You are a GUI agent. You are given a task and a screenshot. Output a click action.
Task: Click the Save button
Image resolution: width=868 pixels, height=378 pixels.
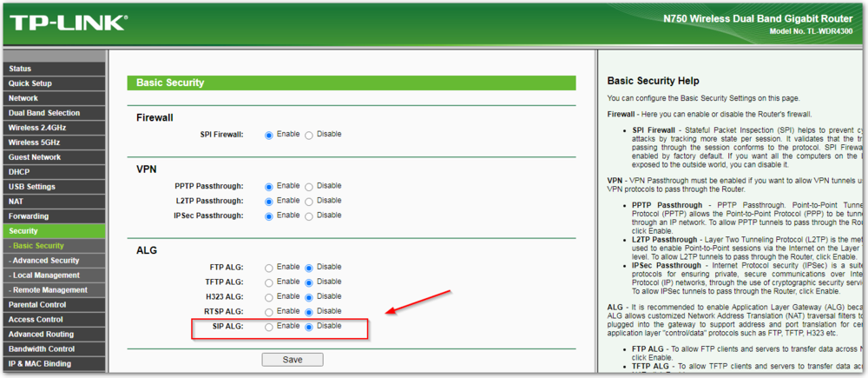[x=293, y=360]
